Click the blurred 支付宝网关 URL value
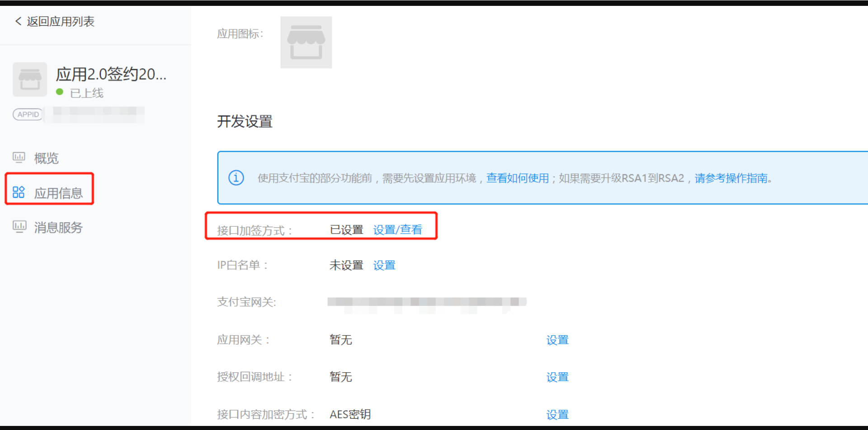868x430 pixels. tap(427, 304)
